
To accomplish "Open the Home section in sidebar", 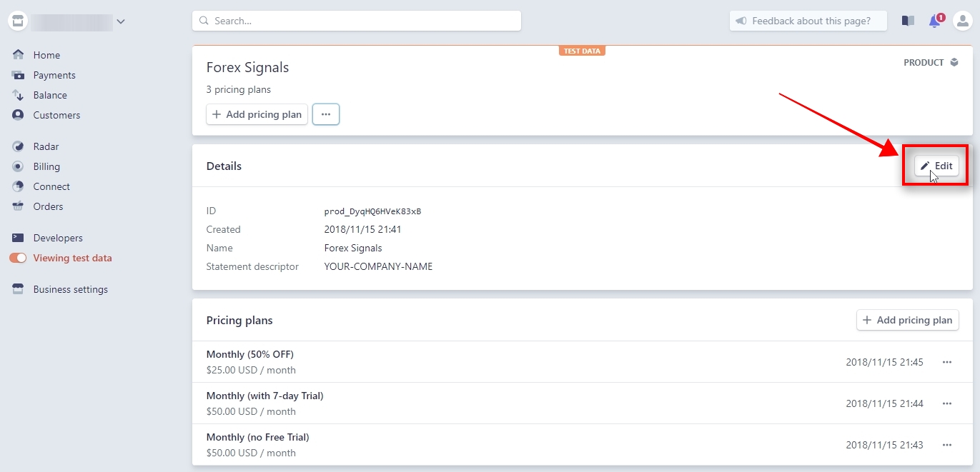I will click(x=46, y=54).
